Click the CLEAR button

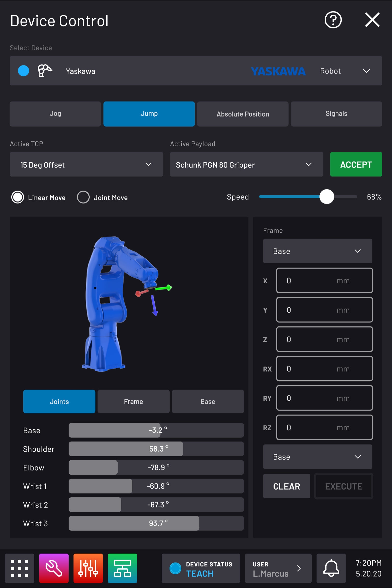click(x=286, y=486)
